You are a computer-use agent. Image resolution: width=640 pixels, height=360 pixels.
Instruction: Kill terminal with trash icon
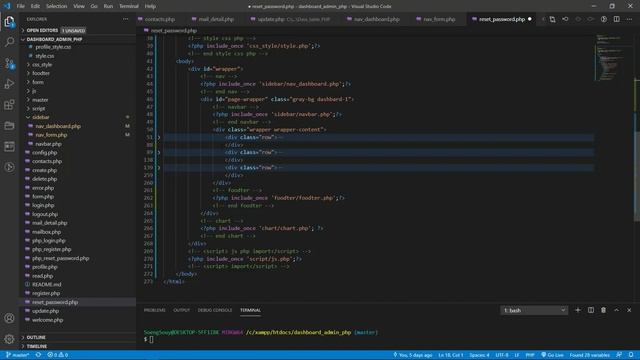(x=603, y=310)
